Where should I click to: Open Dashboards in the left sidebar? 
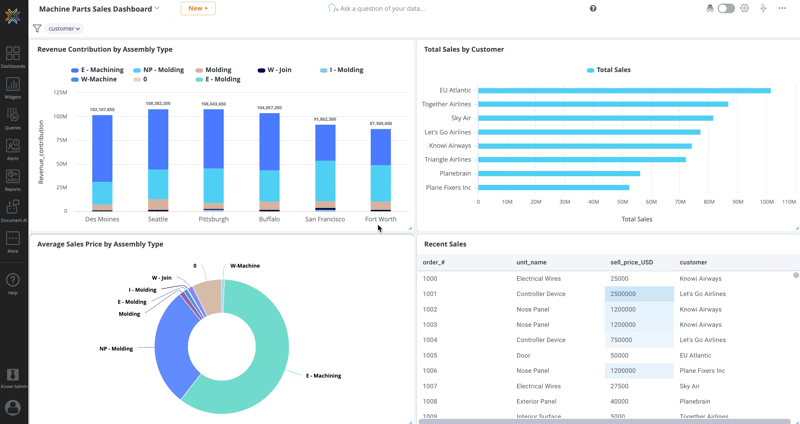(13, 55)
